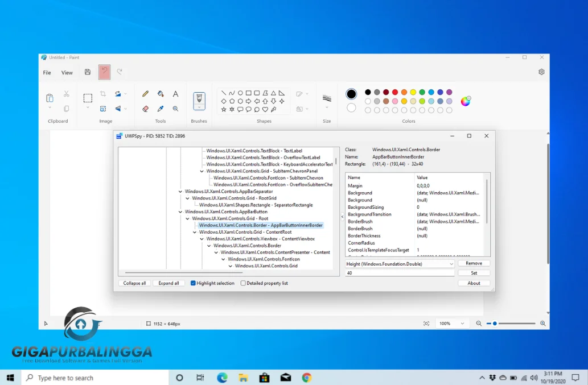Screen dimensions: 588x385
Task: Open the Edit colors wheel
Action: click(x=466, y=101)
